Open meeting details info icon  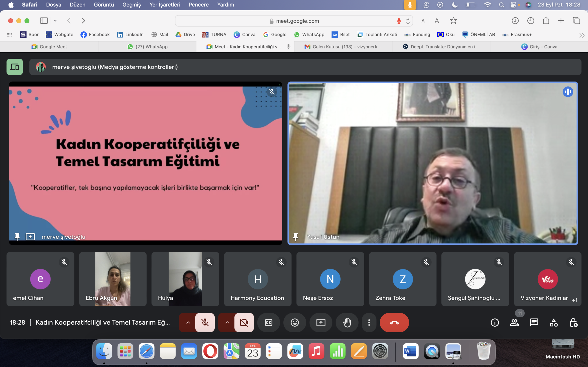click(495, 323)
